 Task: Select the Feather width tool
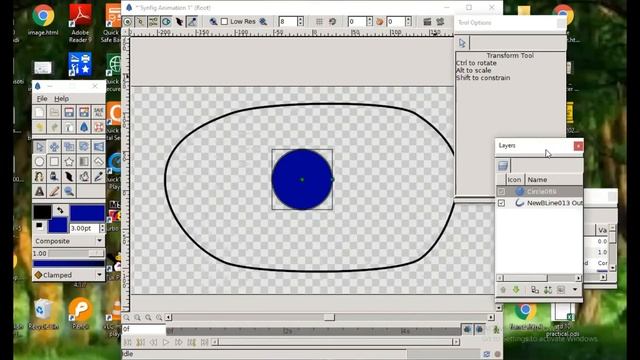point(69,176)
